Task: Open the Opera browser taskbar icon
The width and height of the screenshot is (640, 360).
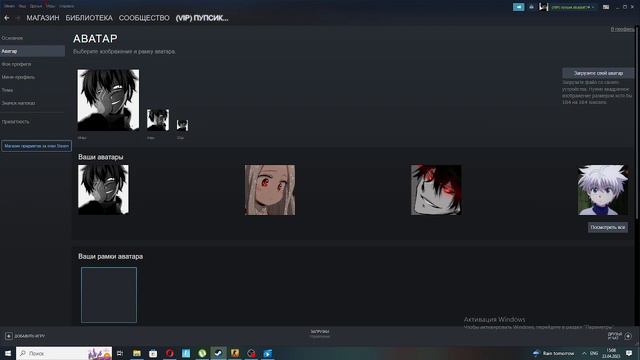Action: click(x=169, y=353)
